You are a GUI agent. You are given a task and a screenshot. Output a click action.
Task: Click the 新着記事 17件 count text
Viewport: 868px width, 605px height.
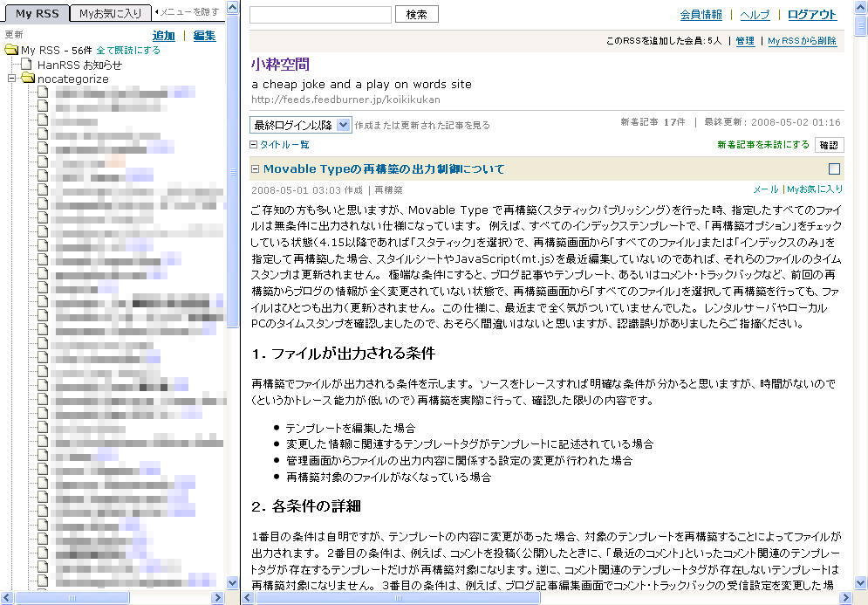pos(653,122)
